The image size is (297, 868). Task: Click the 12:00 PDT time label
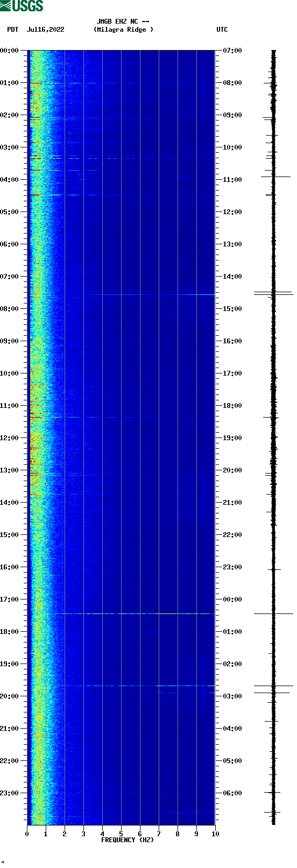click(x=10, y=438)
